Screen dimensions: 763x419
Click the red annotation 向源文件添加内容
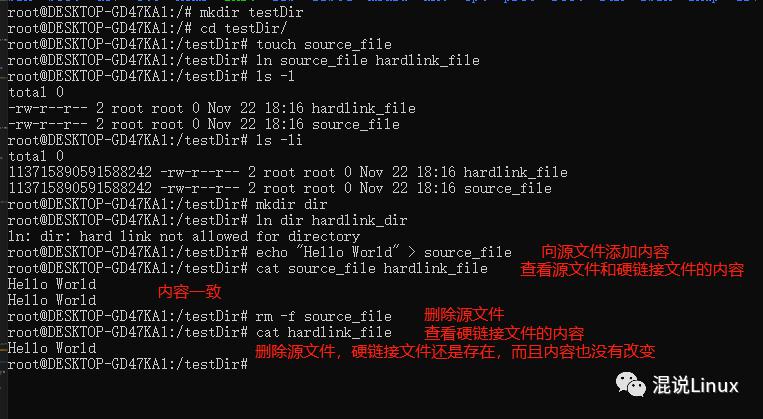tap(605, 252)
